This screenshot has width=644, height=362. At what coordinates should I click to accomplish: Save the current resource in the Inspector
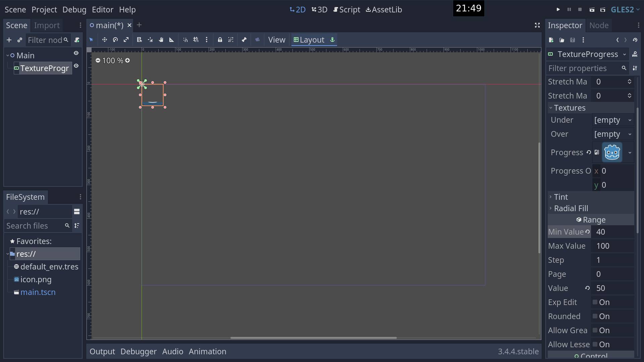[573, 40]
